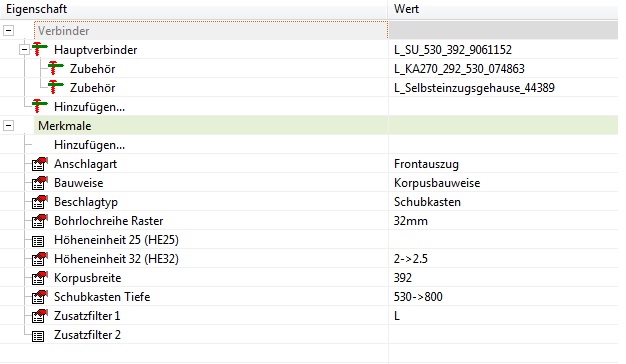626x364 pixels.
Task: Collapse the Merkmale group
Action: [8, 126]
